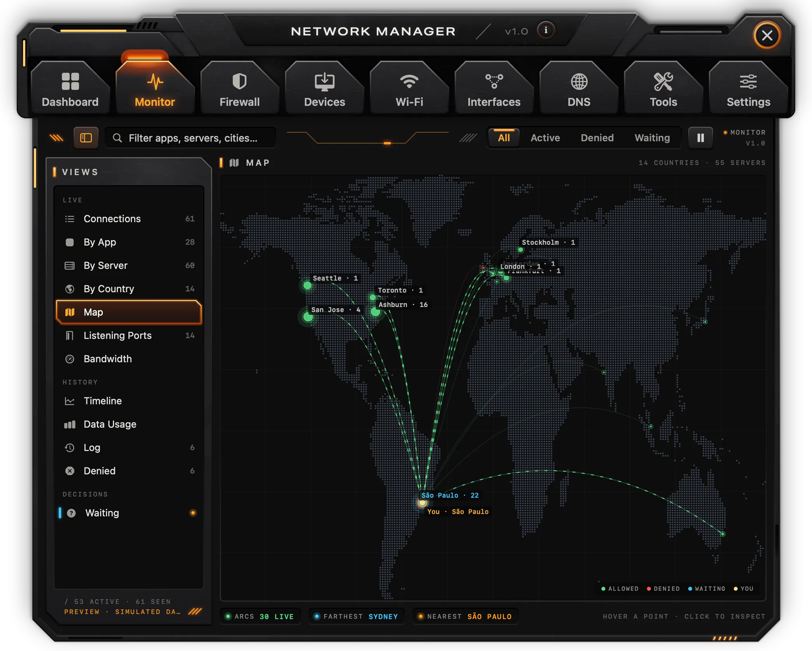The image size is (812, 651).
Task: Click the By Country globe icon
Action: [x=70, y=289]
